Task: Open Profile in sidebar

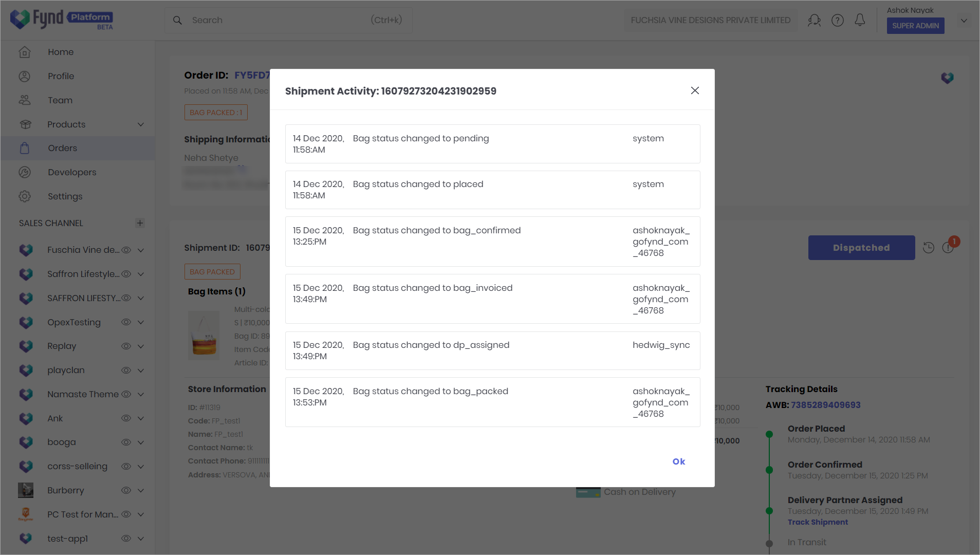Action: 61,76
